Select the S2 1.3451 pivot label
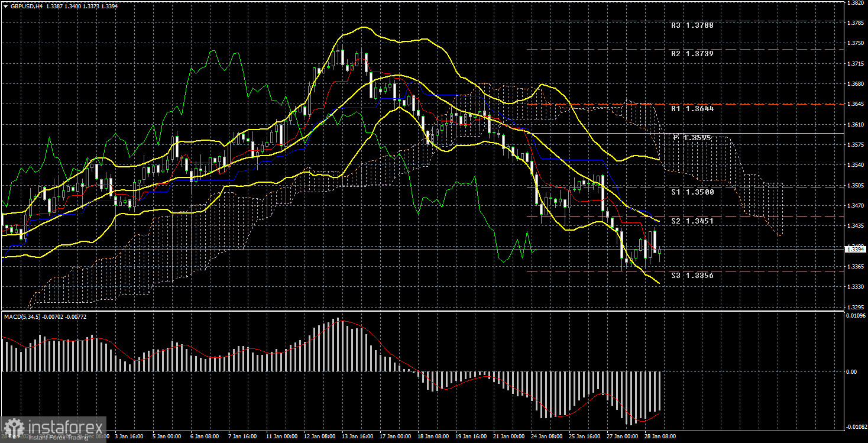 692,221
